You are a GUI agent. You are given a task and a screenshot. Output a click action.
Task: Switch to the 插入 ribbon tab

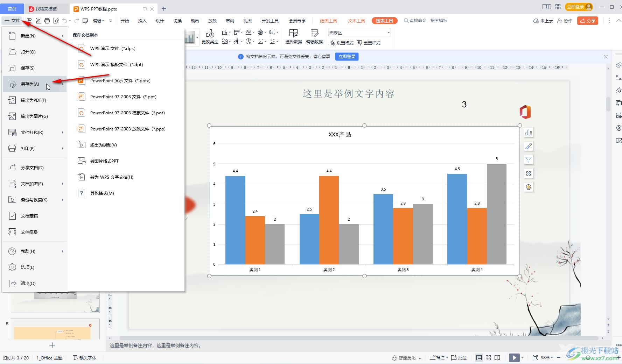click(x=142, y=21)
